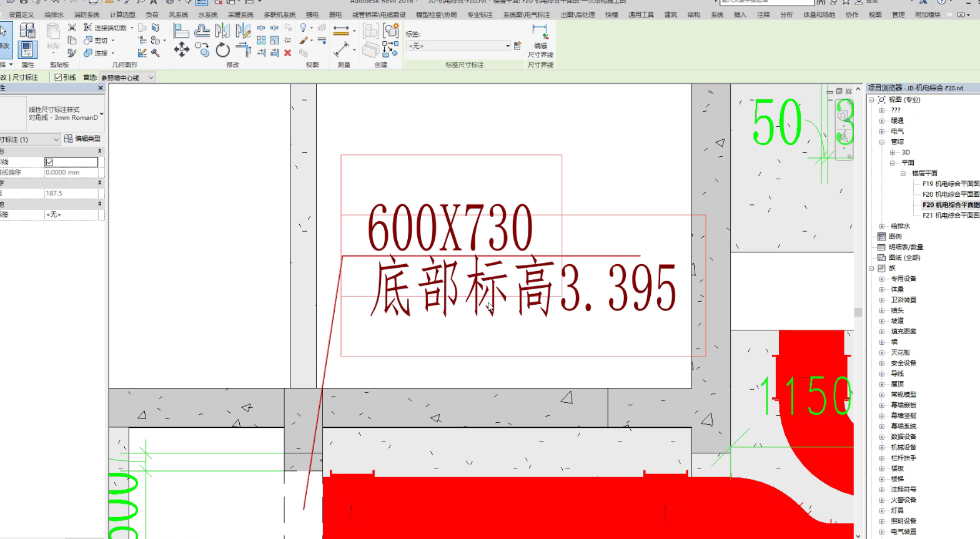Open F21 机电综合平面图 view

951,215
